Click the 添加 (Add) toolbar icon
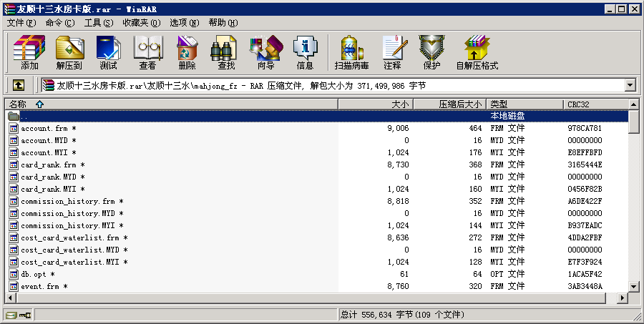Viewport: 644px width, 324px height. coord(29,52)
